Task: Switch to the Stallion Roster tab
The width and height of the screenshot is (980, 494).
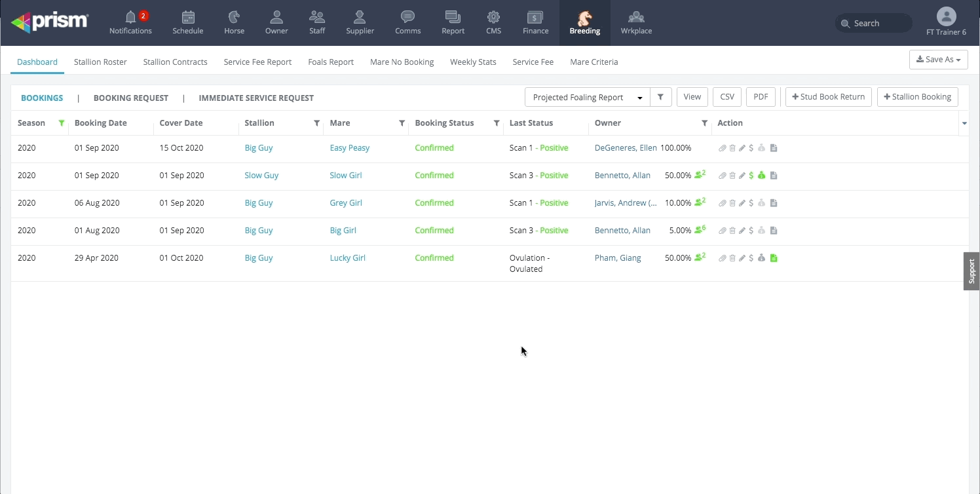Action: (100, 62)
